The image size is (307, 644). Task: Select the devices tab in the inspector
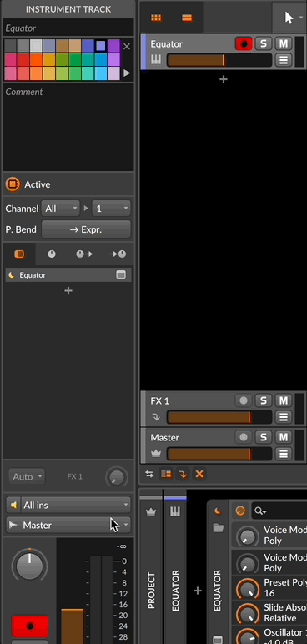coord(19,254)
